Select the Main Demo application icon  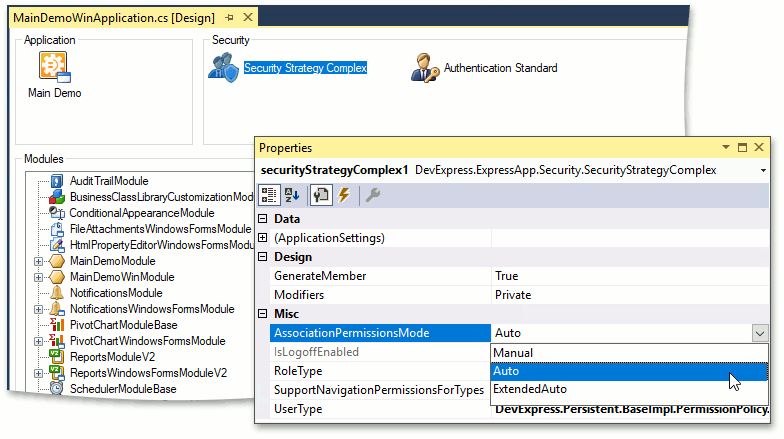coord(54,67)
